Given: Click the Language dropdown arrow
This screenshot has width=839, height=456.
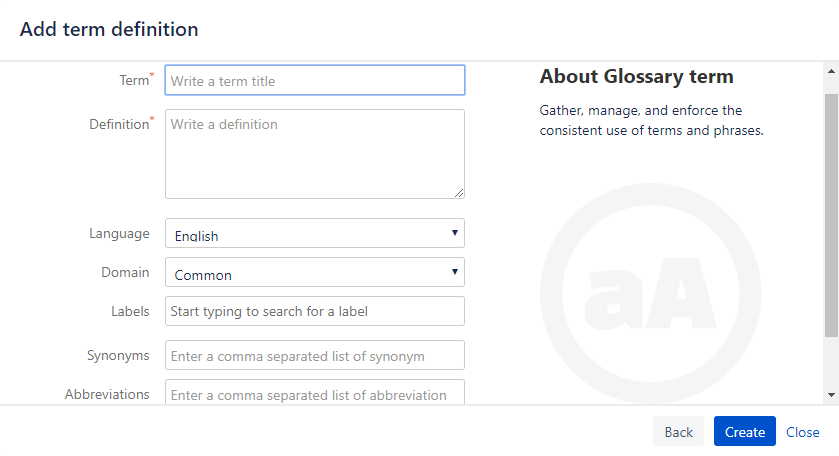Looking at the screenshot, I should click(454, 234).
